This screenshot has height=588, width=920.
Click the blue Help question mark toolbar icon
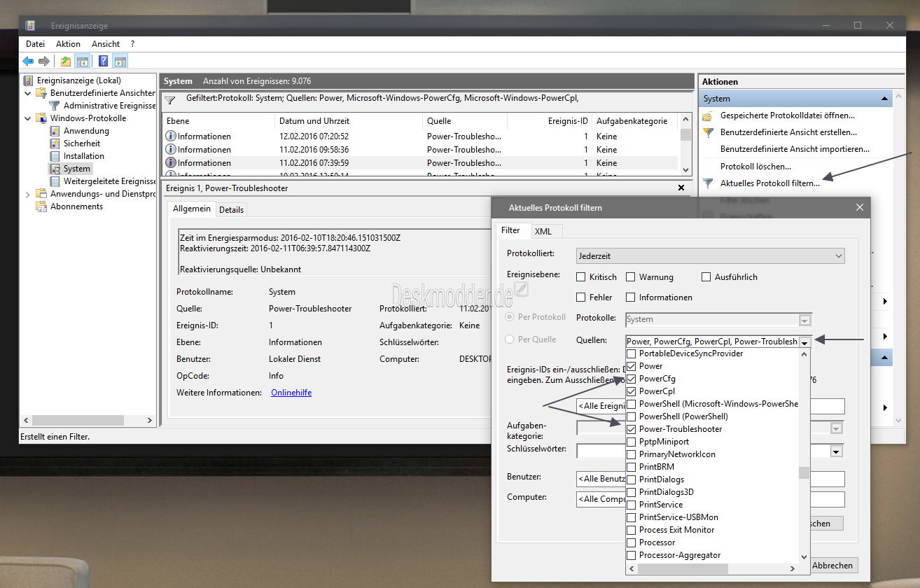click(x=104, y=61)
